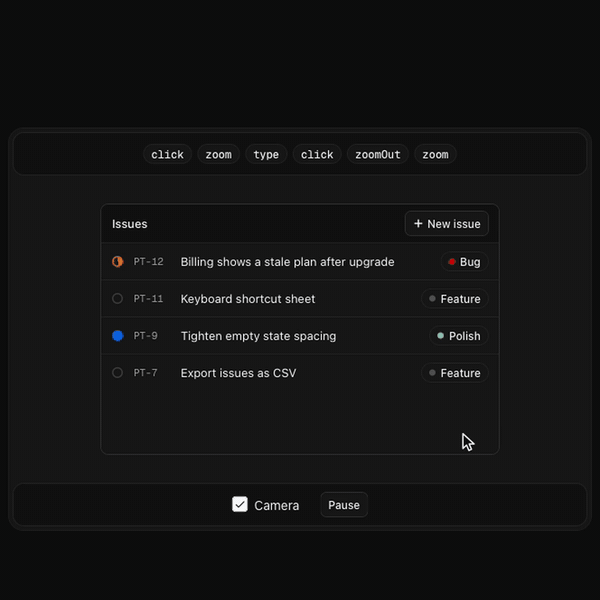Screen dimensions: 600x600
Task: Click the PT-11 issue ID
Action: pyautogui.click(x=148, y=298)
